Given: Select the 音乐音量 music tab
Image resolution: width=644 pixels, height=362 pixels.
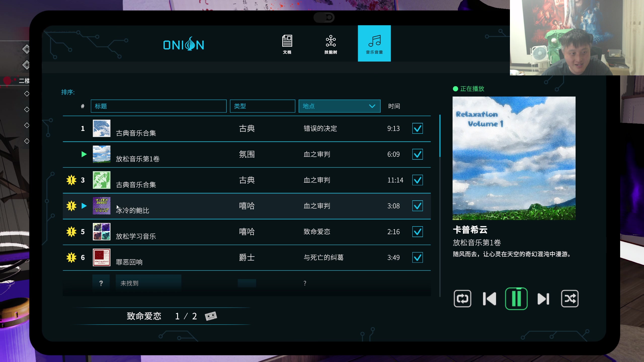Looking at the screenshot, I should point(374,43).
